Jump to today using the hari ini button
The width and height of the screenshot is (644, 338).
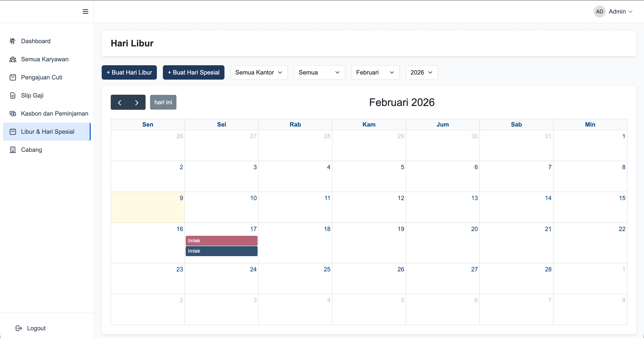tap(163, 102)
